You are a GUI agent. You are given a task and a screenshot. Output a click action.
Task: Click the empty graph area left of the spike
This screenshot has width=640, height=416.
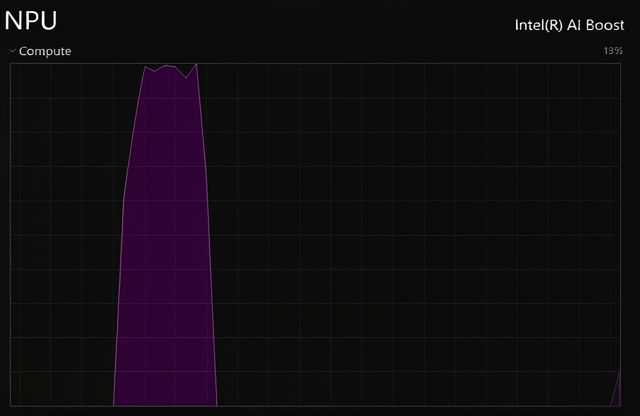(x=61, y=235)
